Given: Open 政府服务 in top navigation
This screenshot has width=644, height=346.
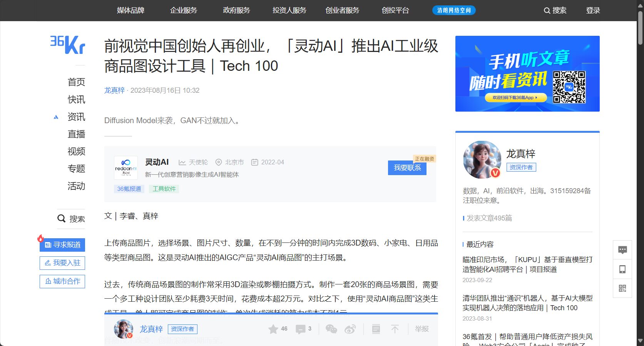Looking at the screenshot, I should [236, 10].
